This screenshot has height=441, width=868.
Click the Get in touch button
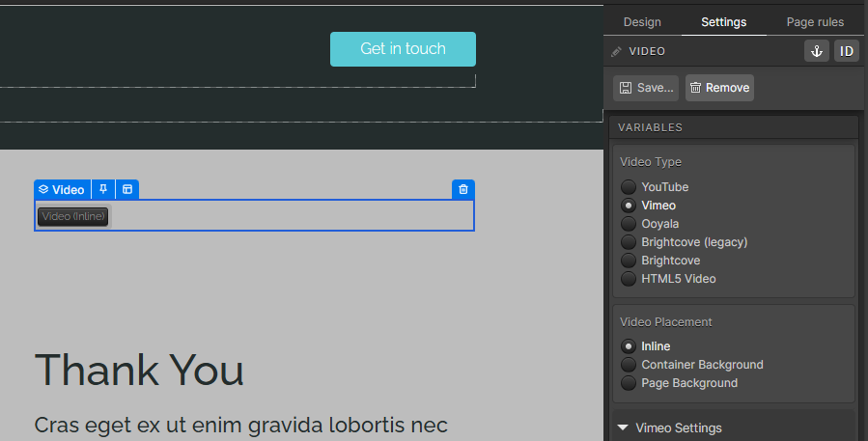403,49
